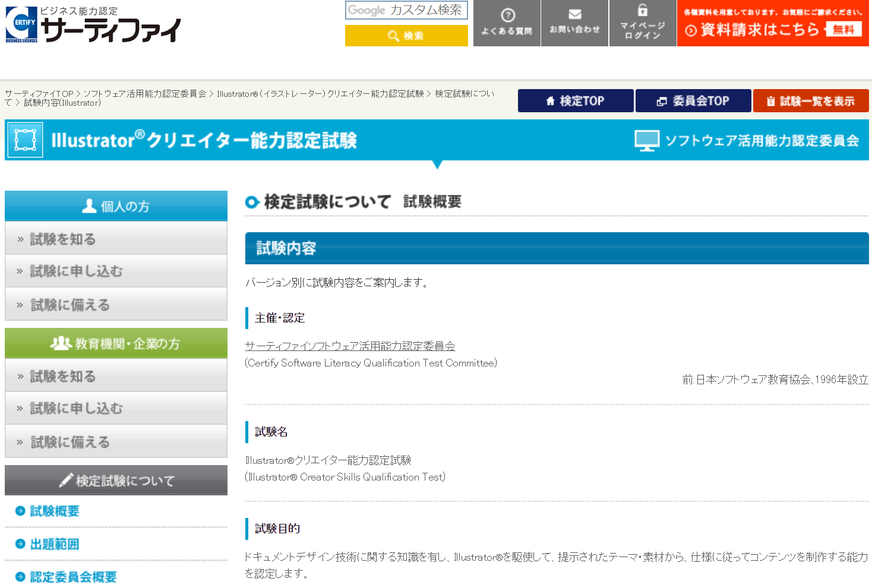Open 試験を知る under 個人の方
This screenshot has height=588, width=872.
(116, 239)
